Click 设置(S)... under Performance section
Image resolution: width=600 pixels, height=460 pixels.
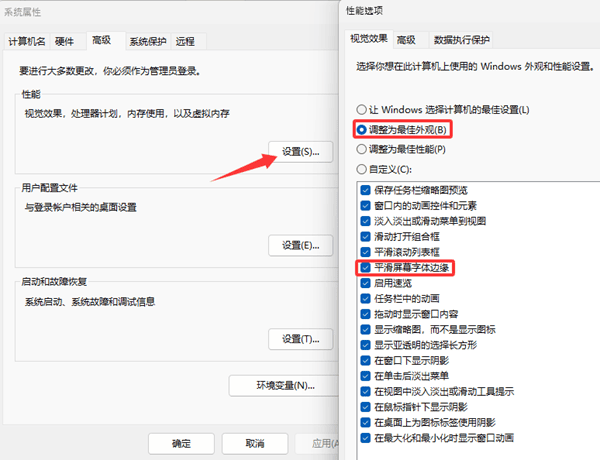click(301, 152)
